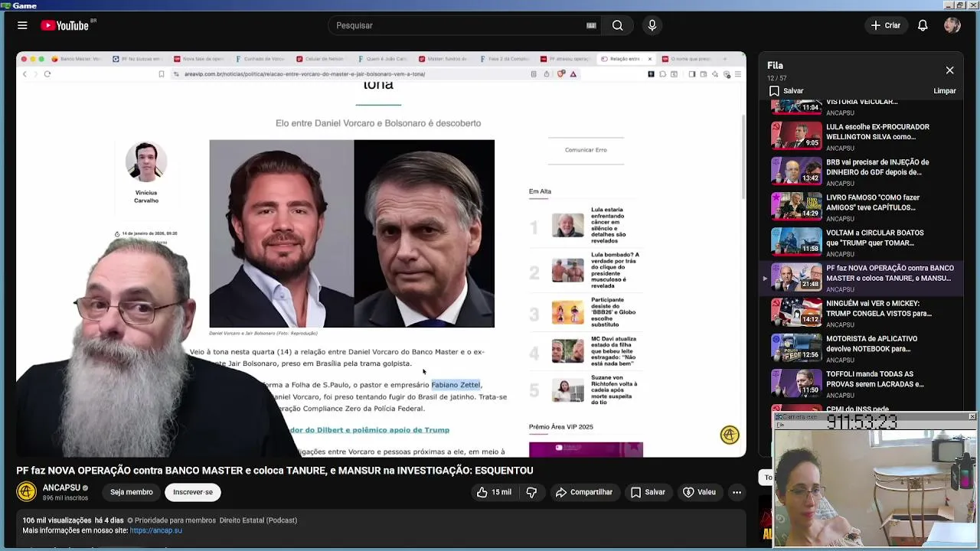The height and width of the screenshot is (551, 980).
Task: Click Comunicar Erro in the video's article
Action: [586, 150]
